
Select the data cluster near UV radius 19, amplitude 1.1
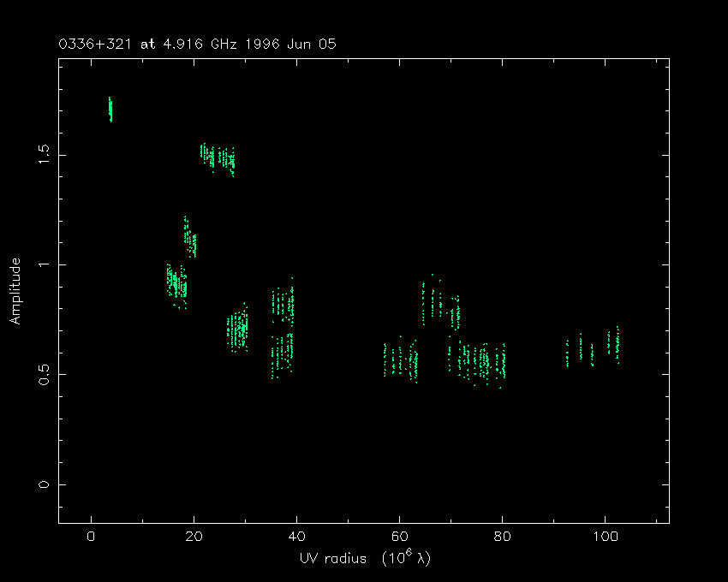tap(189, 238)
